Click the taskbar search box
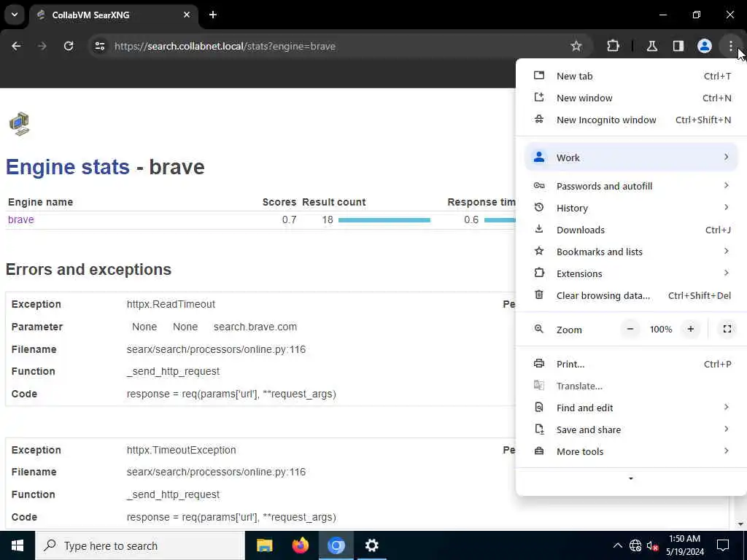 pyautogui.click(x=140, y=545)
